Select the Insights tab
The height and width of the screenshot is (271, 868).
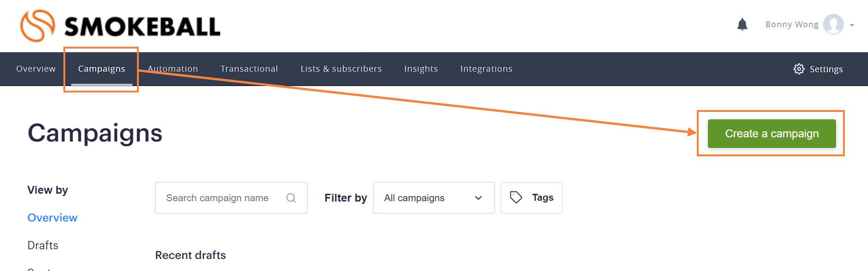[x=421, y=69]
